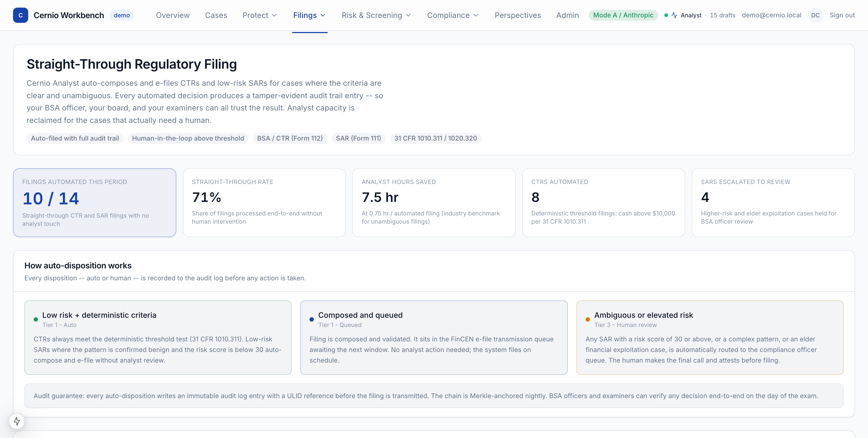Switch to the Cases page
The image size is (868, 438).
coord(216,15)
